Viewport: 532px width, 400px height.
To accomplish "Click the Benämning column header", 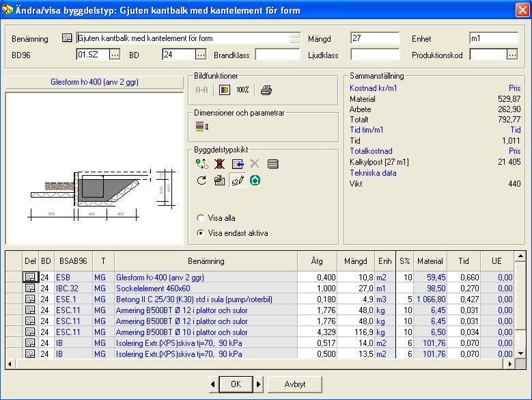I will [206, 261].
